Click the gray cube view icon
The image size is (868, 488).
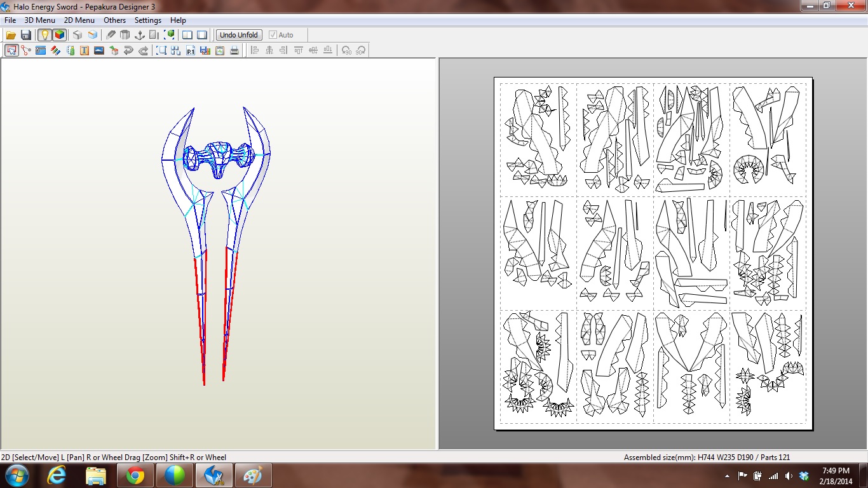pos(78,35)
